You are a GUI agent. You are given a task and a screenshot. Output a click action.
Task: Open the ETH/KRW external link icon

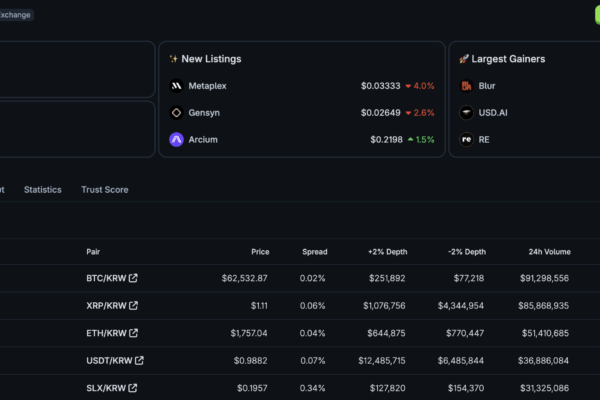click(133, 333)
